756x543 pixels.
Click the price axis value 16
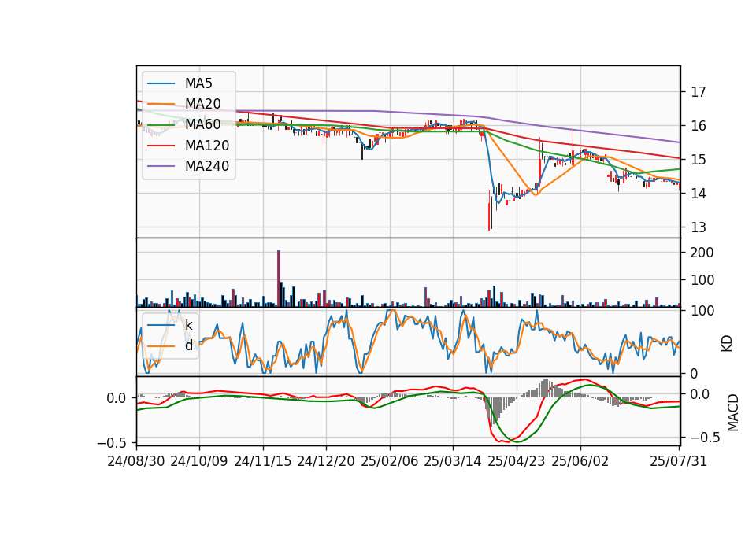click(699, 126)
